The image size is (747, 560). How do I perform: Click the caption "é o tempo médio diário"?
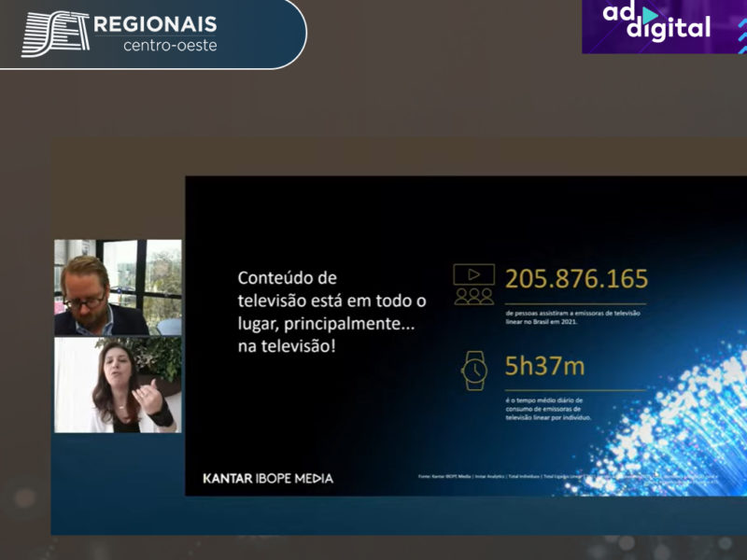pos(548,409)
